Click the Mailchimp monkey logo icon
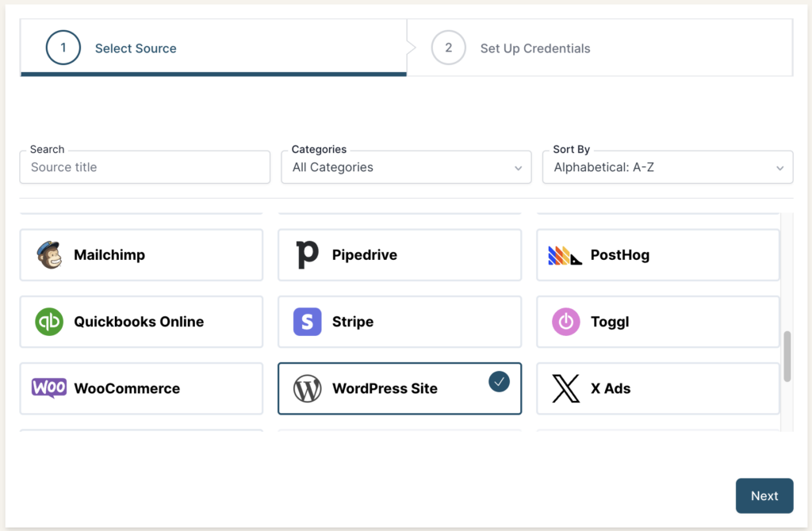 click(x=49, y=255)
